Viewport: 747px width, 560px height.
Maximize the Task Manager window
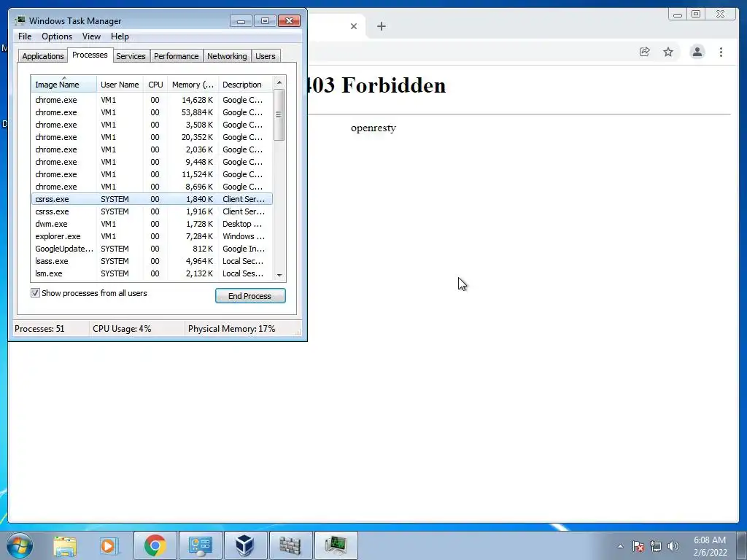click(x=265, y=21)
